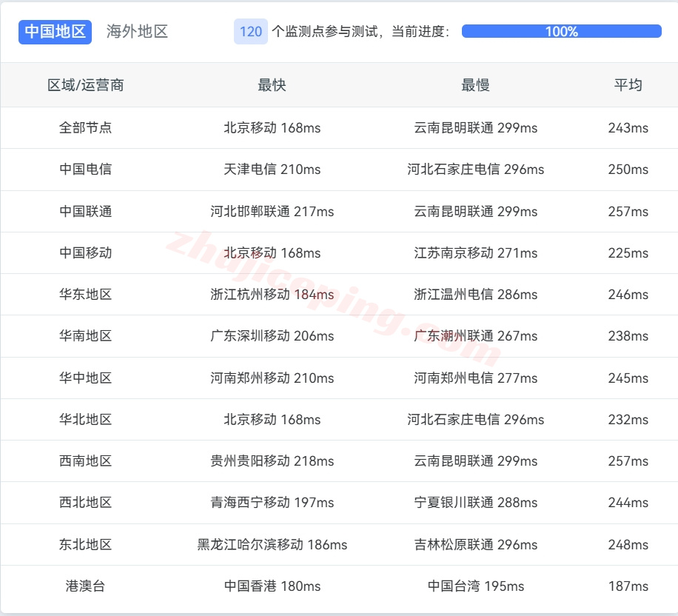Click the 225ms average value
The width and height of the screenshot is (678, 616).
click(628, 252)
